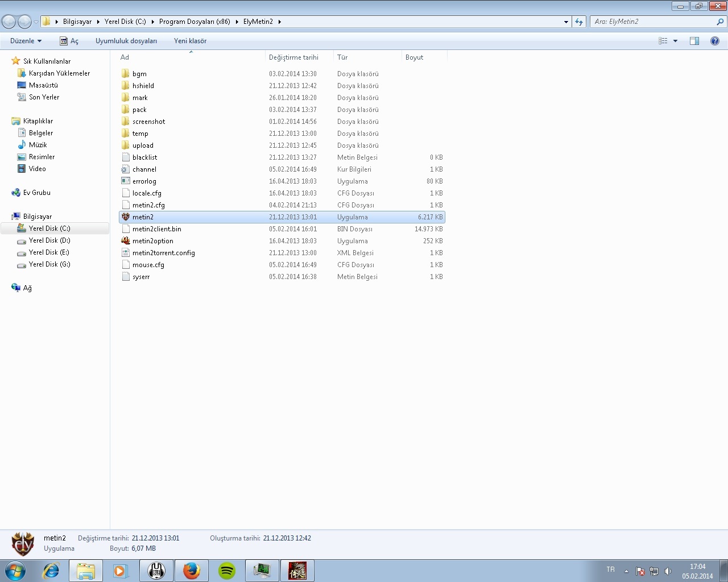The height and width of the screenshot is (582, 728).
Task: Open the metin2 application file
Action: (282, 217)
